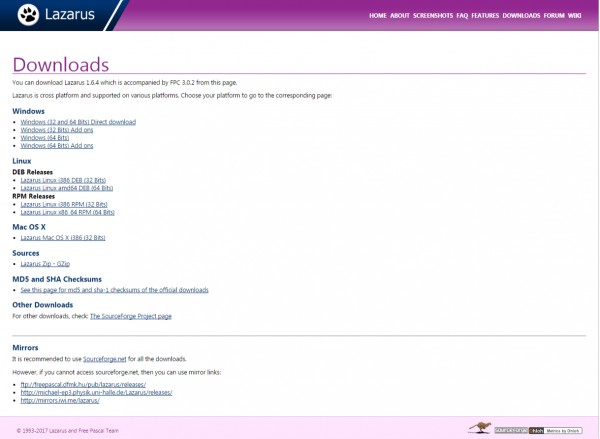
Task: Open the michael-ep3.physik.uni-halle.de mirror link
Action: (x=96, y=393)
